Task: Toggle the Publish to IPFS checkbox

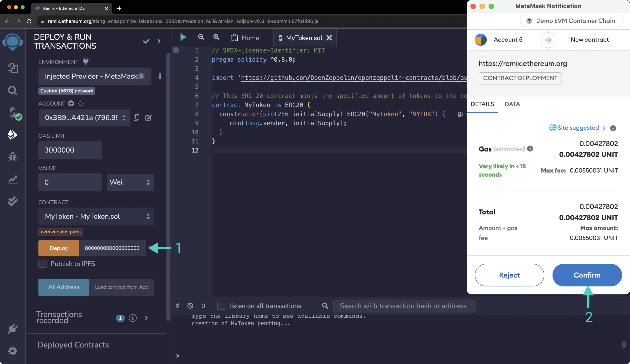Action: click(x=42, y=263)
